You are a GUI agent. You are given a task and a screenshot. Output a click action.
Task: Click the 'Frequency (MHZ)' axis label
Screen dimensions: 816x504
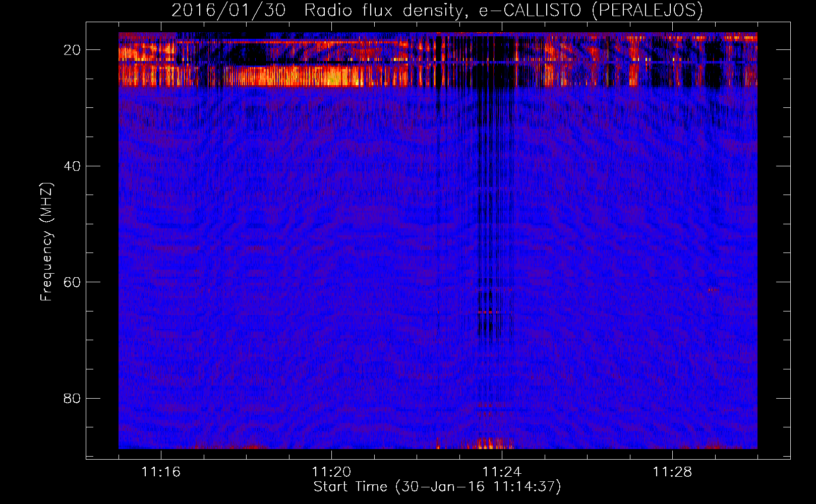click(46, 242)
